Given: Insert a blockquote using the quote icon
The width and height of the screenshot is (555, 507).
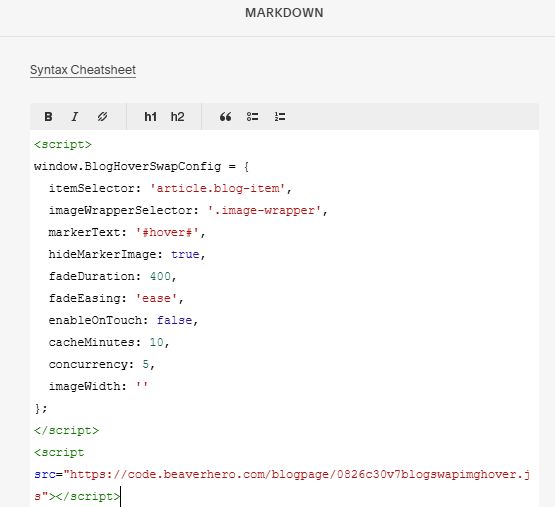Looking at the screenshot, I should coord(225,117).
